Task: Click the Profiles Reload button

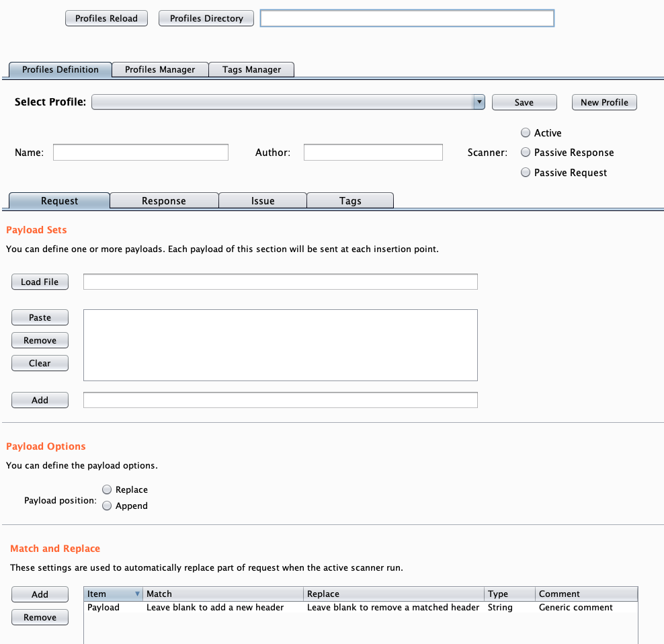Action: point(106,18)
